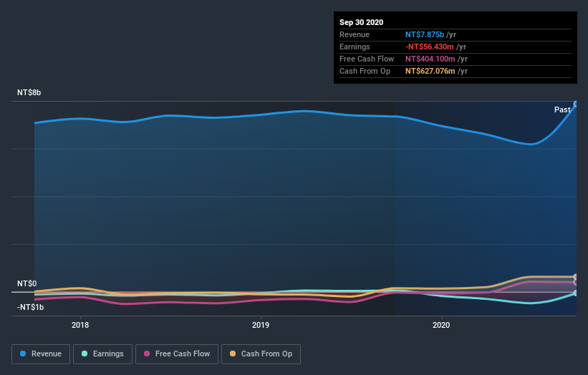This screenshot has height=375, width=588.
Task: Select the 2020 axis label
Action: pyautogui.click(x=441, y=325)
